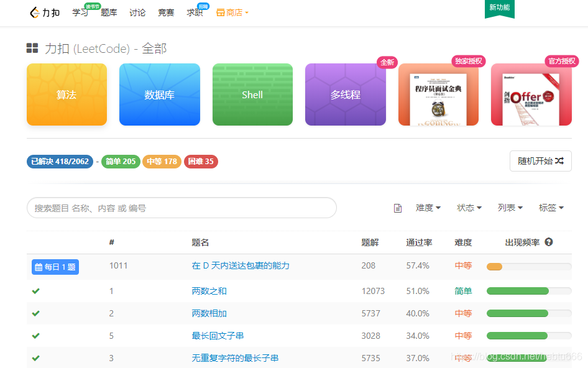Expand the 难度 filter dropdown
Screen dimensions: 588x368
(428, 208)
